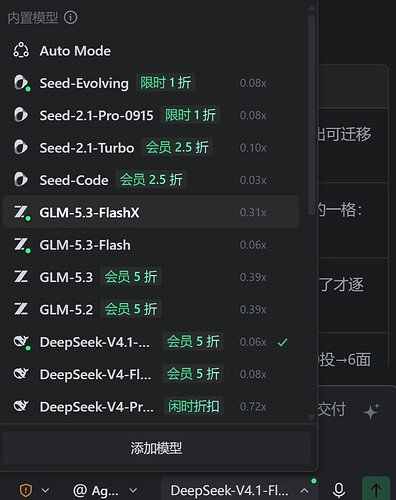
Task: Click the info icon beside 内置模型
Action: click(x=70, y=17)
